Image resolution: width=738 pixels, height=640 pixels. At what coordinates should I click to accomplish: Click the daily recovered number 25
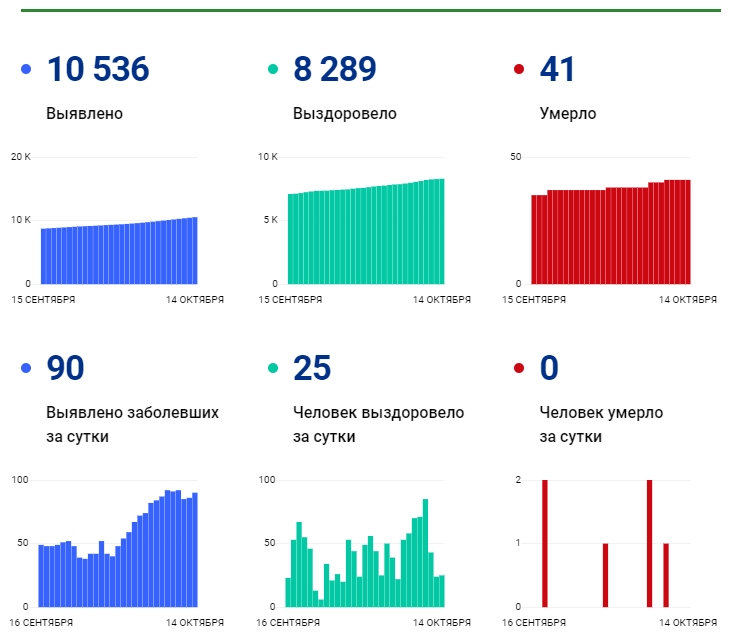pos(312,368)
